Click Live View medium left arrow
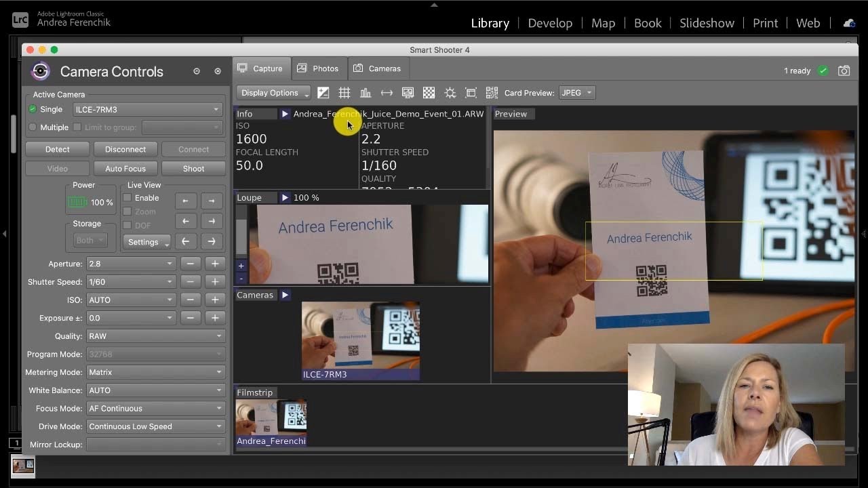Screen dimensions: 868x488 [x=185, y=221]
